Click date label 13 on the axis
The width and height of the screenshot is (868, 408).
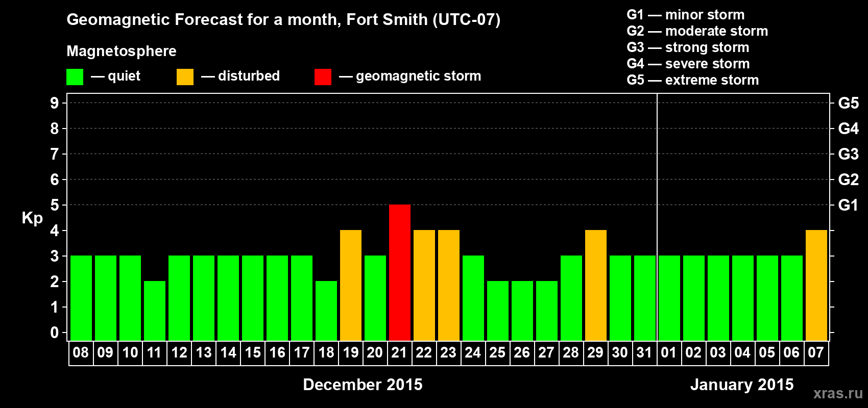click(203, 352)
